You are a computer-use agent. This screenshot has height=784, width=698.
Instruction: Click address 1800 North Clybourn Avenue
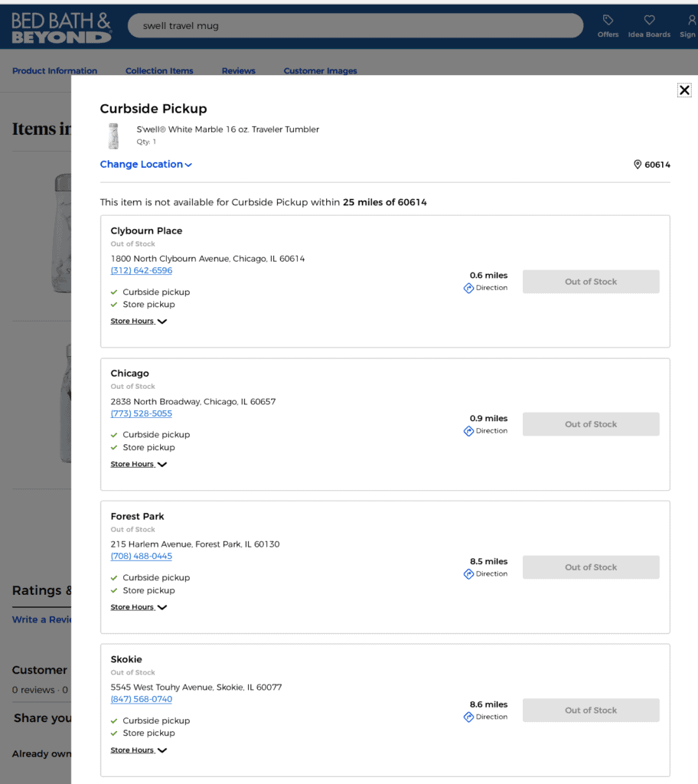[x=207, y=259]
